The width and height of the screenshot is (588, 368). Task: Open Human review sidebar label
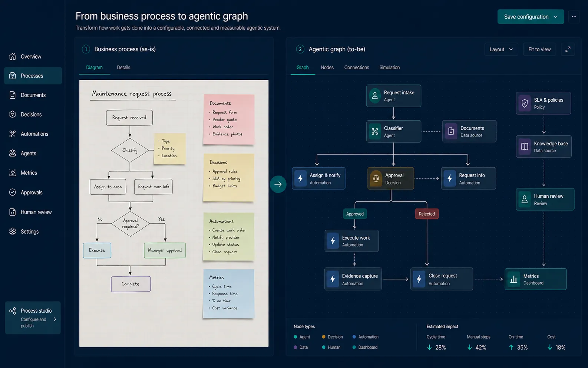click(36, 212)
